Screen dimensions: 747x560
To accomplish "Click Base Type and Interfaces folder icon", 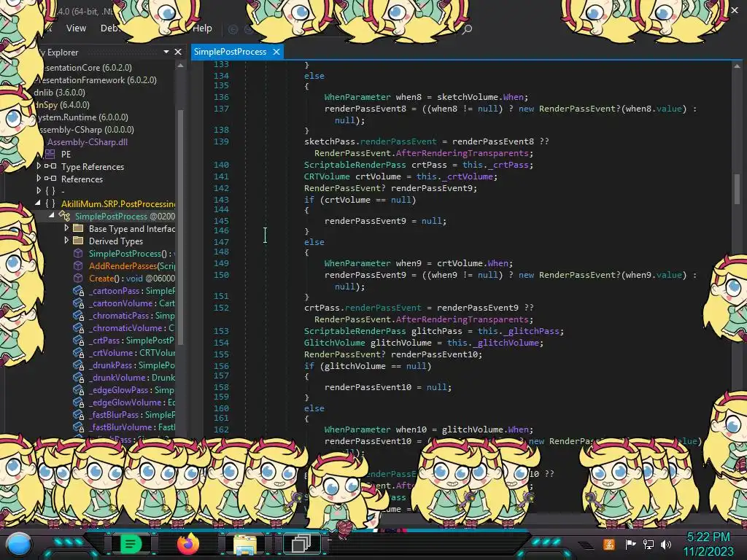I will coord(78,228).
